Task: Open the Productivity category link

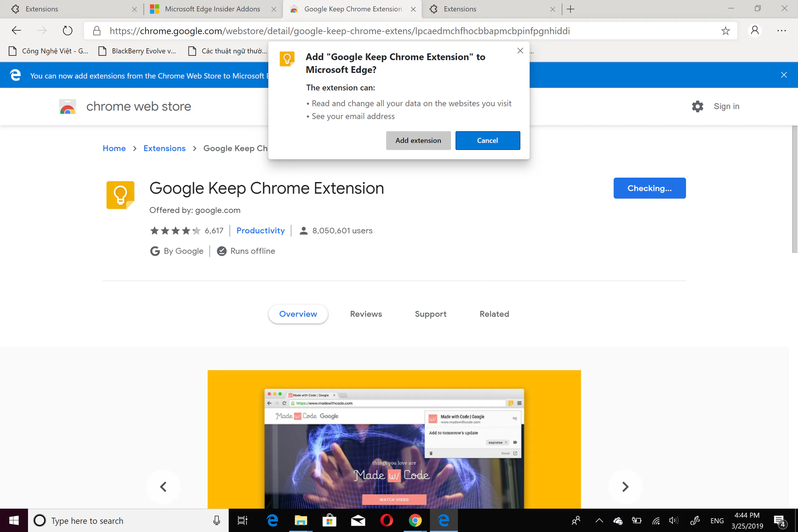Action: [261, 231]
